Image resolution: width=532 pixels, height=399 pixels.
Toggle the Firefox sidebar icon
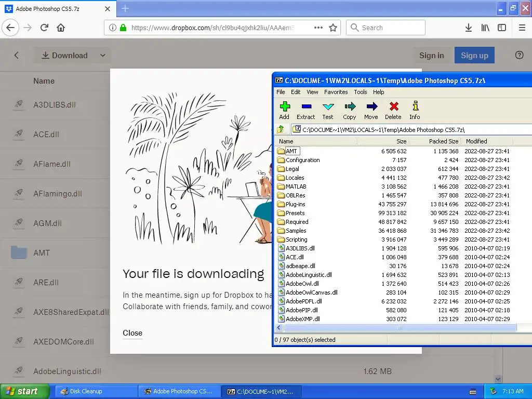502,28
